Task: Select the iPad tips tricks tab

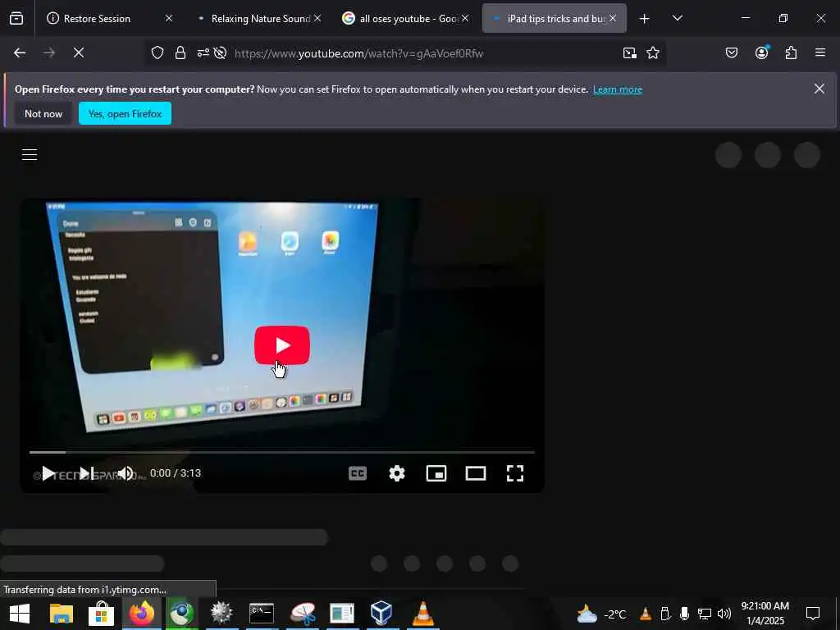Action: coord(554,18)
